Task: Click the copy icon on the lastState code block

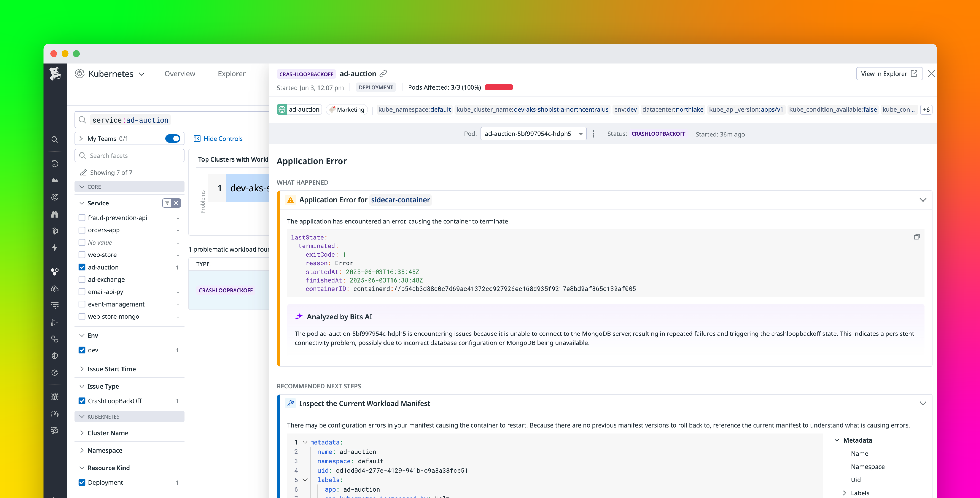Action: 917,237
